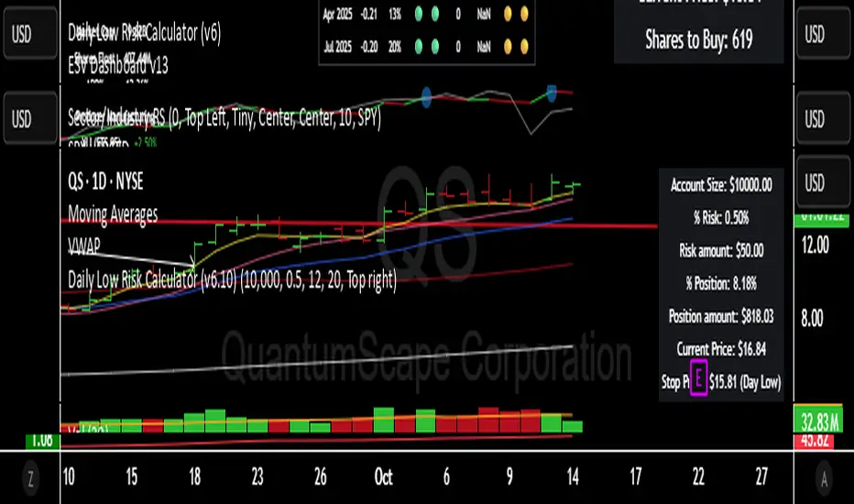Click the 12.00 price axis label
Viewport: 854px width, 504px height.
(815, 246)
